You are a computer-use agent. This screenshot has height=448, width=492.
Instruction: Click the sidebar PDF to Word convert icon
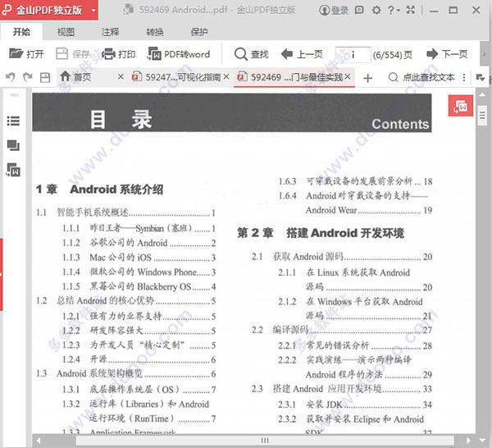[x=13, y=170]
